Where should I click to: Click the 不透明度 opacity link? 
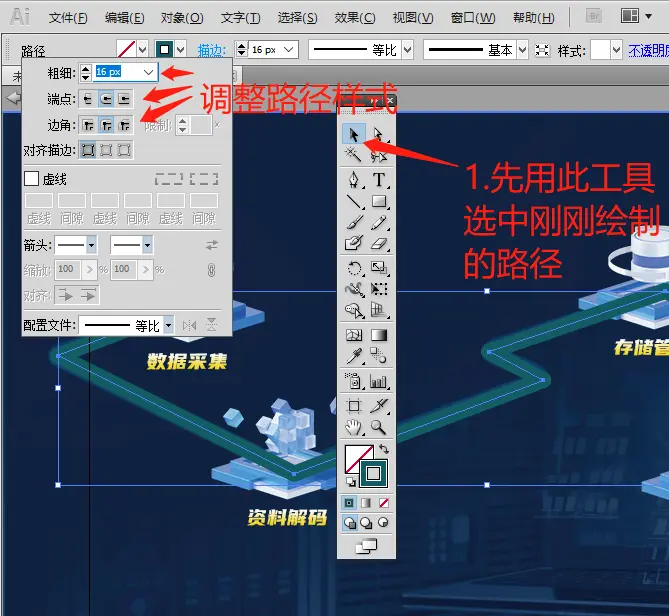[x=648, y=51]
